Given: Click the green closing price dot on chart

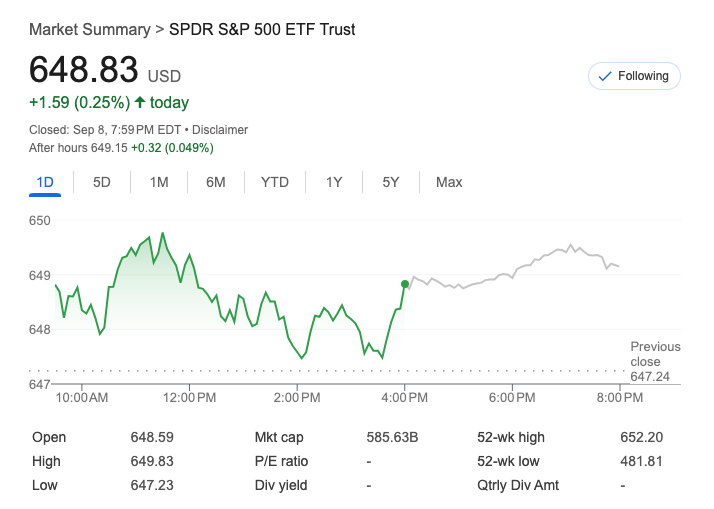Looking at the screenshot, I should 405,284.
